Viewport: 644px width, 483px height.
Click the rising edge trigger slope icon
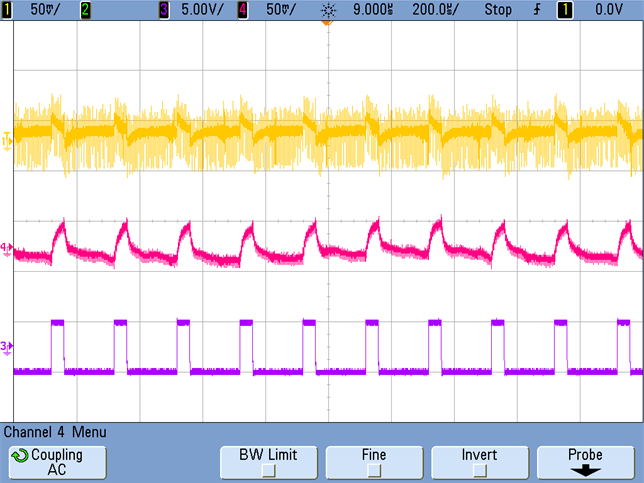tap(539, 9)
